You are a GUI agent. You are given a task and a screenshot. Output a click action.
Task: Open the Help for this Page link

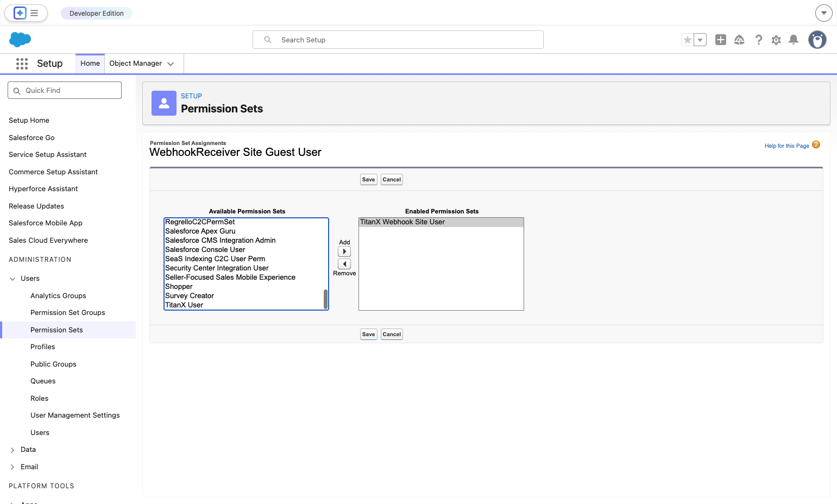click(786, 146)
